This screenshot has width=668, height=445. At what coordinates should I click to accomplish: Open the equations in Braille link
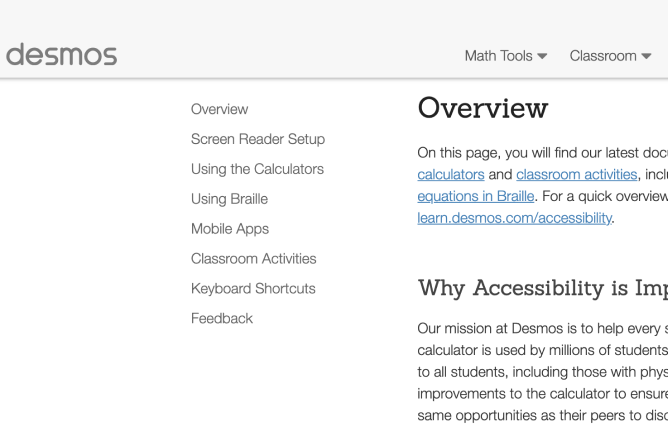pos(475,196)
